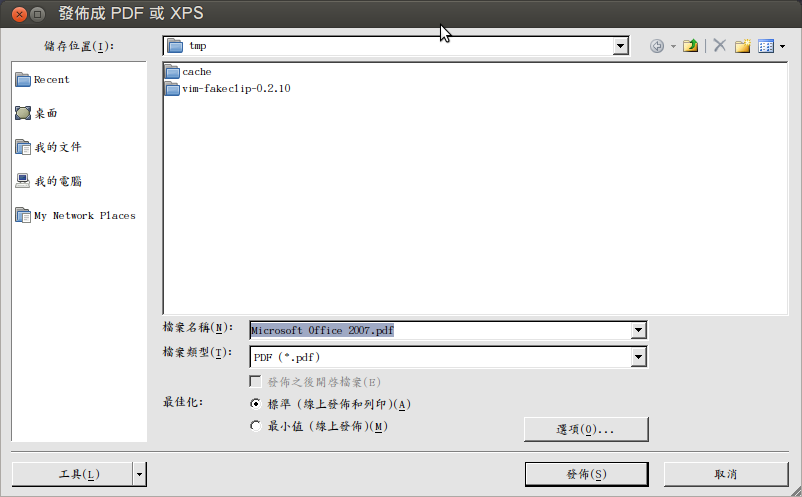Click the 發佈(S) publish button
Screen dimensions: 802x497
click(586, 474)
